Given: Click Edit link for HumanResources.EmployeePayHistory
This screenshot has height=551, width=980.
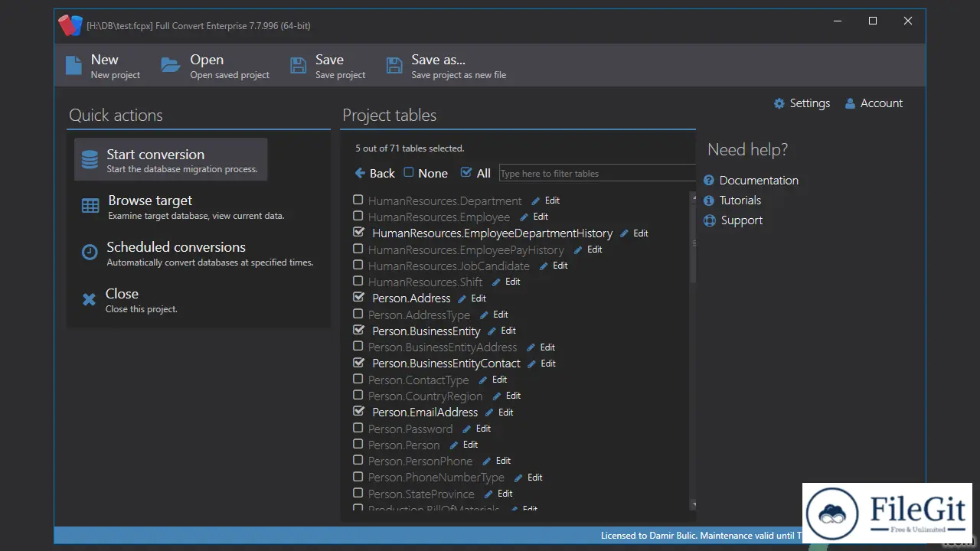Looking at the screenshot, I should click(595, 249).
